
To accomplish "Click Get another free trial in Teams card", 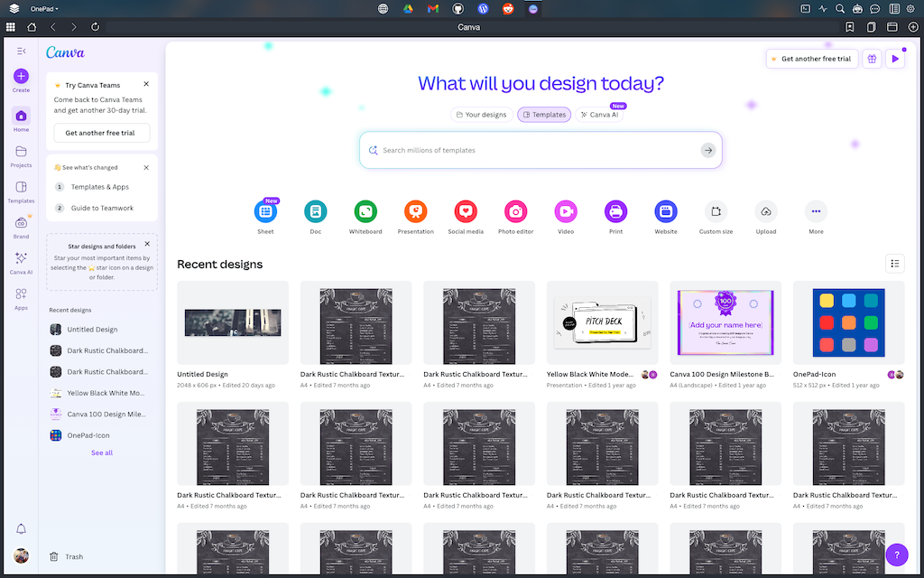I will pos(101,133).
